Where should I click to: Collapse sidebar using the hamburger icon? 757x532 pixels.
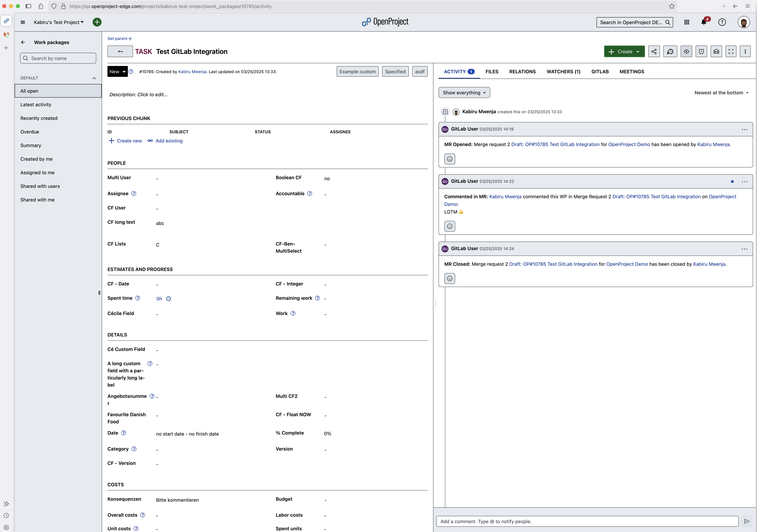point(22,22)
